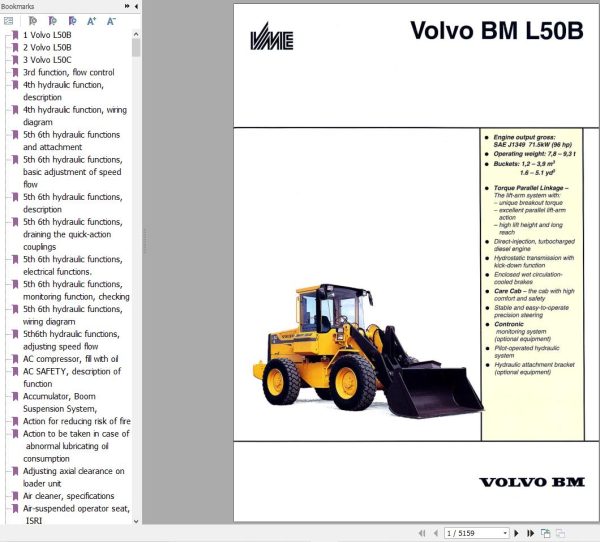Click the third purple bookmark toolbar icon
The height and width of the screenshot is (542, 600).
(x=72, y=21)
